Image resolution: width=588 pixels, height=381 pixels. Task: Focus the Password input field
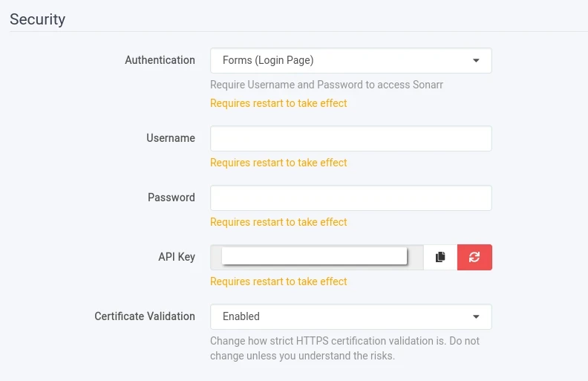pos(350,198)
